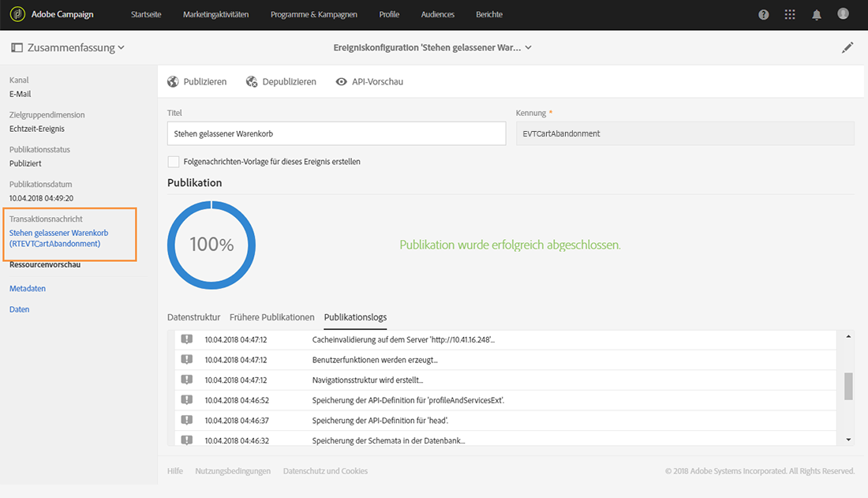This screenshot has width=868, height=498.
Task: Select log text 'Benutzerfunktionen werden erzeugt...'
Action: click(375, 360)
